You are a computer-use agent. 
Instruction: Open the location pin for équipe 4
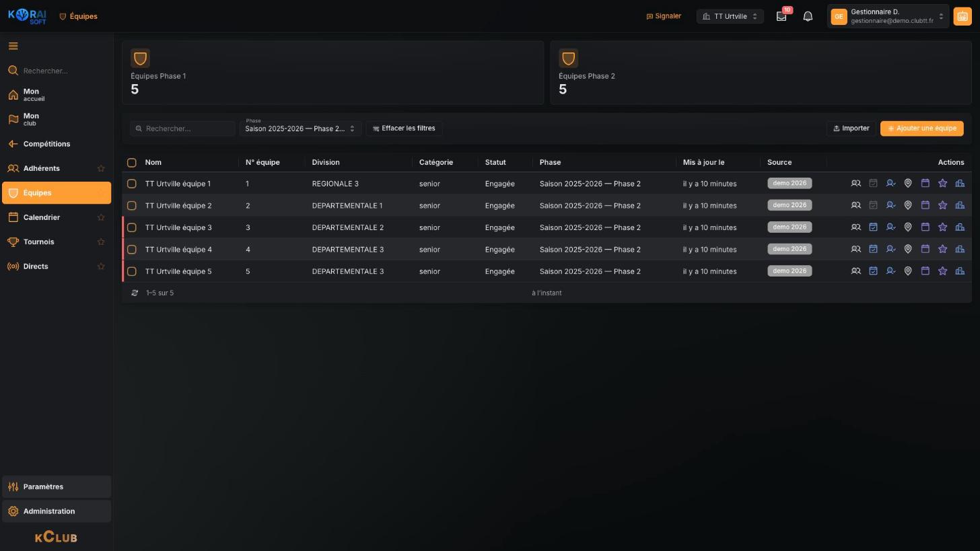click(x=908, y=250)
